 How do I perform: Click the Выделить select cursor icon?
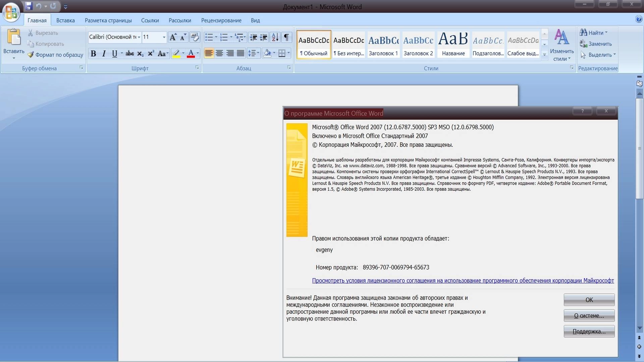coord(584,55)
